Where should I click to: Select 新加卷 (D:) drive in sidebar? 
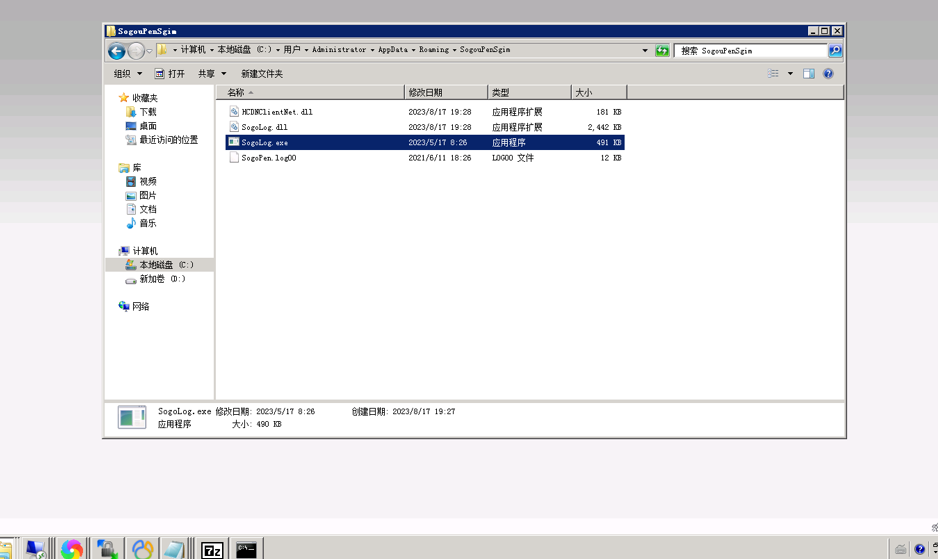pos(156,279)
